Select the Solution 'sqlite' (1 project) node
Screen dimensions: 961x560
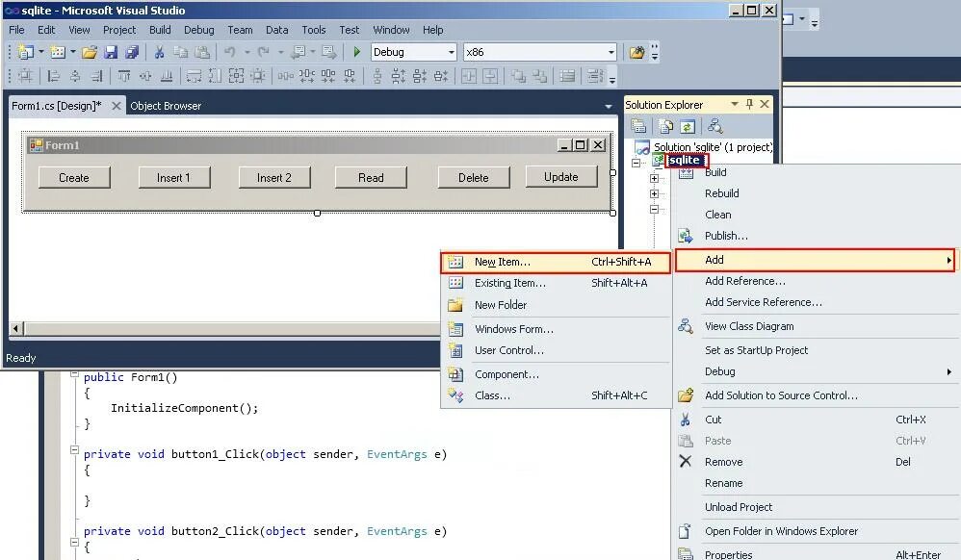tap(713, 147)
